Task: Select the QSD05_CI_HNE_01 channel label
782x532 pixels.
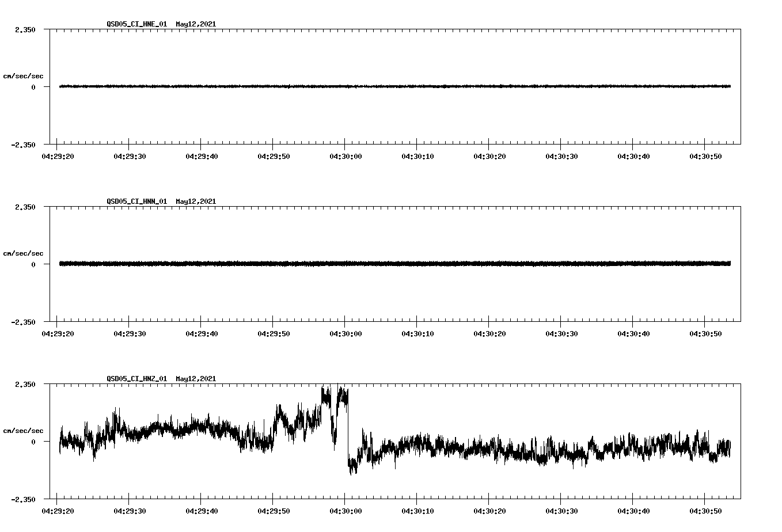Action: tap(136, 24)
